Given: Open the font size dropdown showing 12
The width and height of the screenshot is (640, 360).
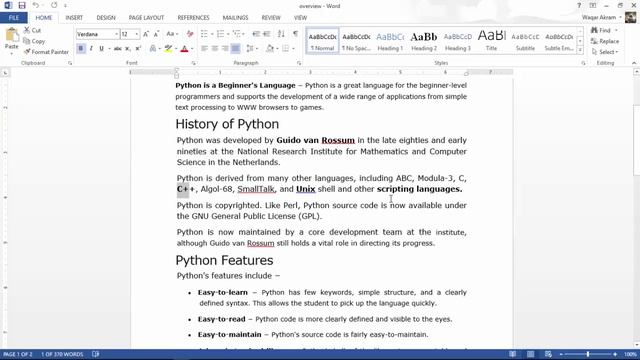Looking at the screenshot, I should [x=137, y=34].
